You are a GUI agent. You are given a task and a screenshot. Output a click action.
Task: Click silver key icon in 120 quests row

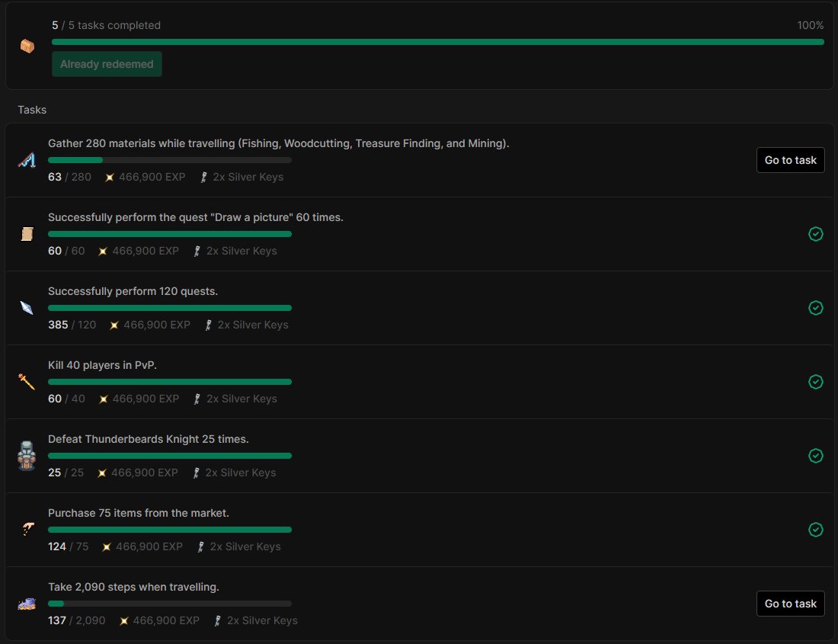tap(209, 325)
